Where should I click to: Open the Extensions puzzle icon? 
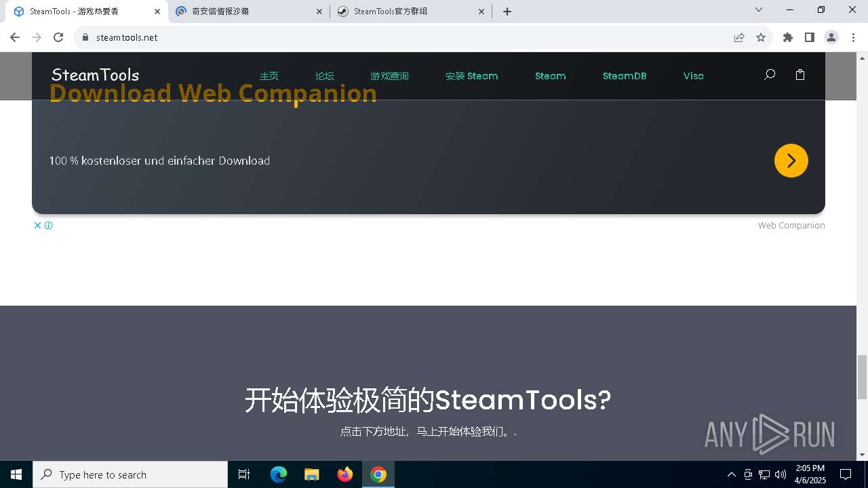[x=788, y=37]
